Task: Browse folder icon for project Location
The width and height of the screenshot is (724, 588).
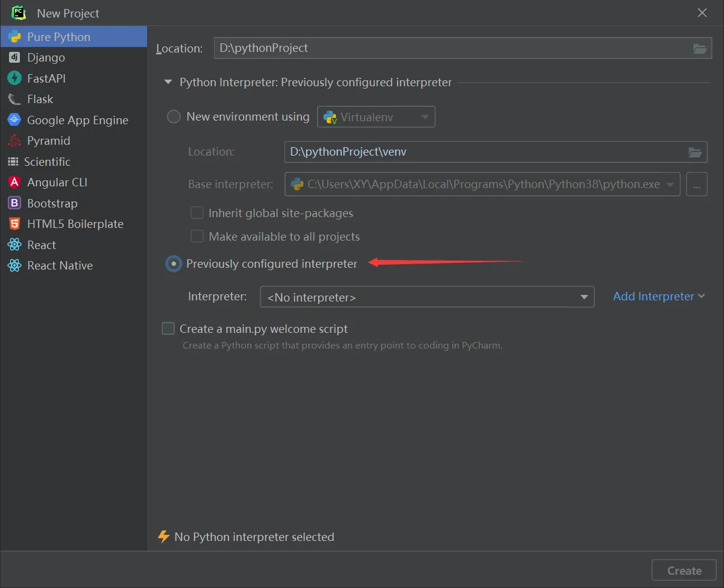Action: coord(699,49)
